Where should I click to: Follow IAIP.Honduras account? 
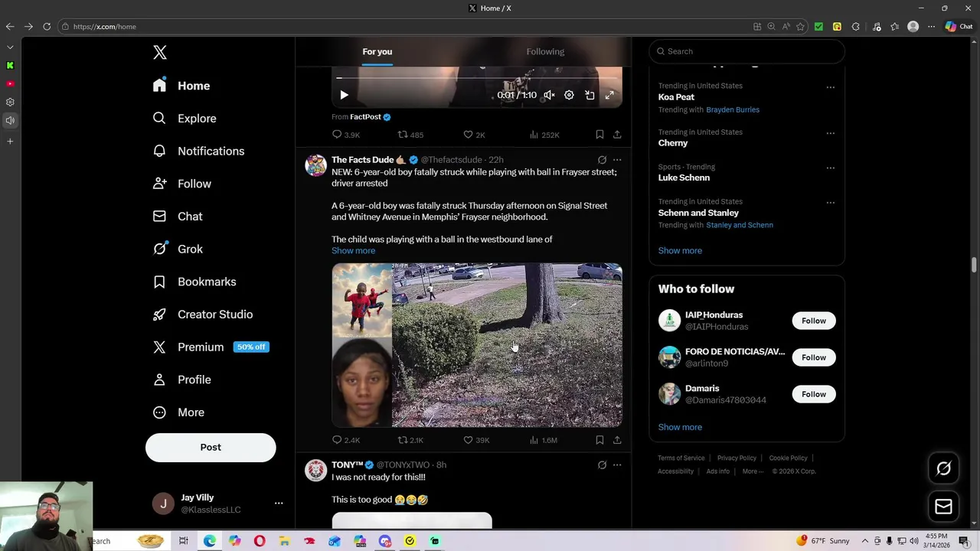coord(814,321)
